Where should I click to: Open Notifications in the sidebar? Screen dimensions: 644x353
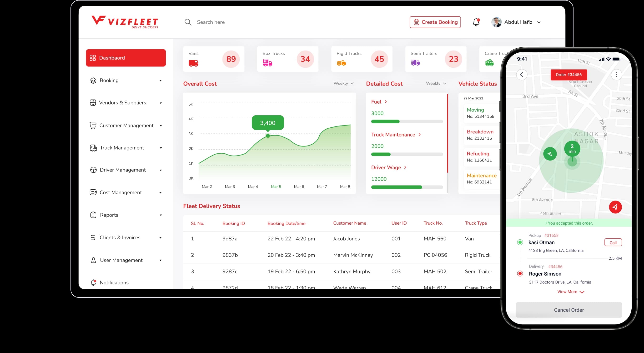[114, 282]
